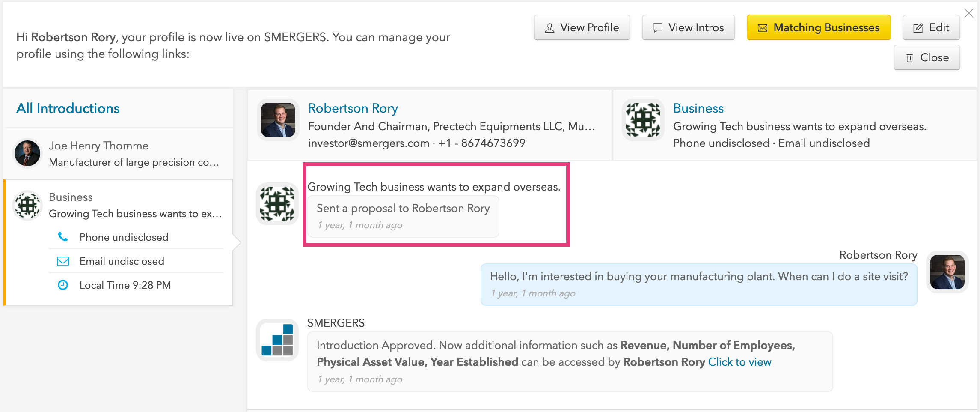The image size is (980, 412).
Task: Click the Close profile button with trash icon
Action: pyautogui.click(x=927, y=58)
